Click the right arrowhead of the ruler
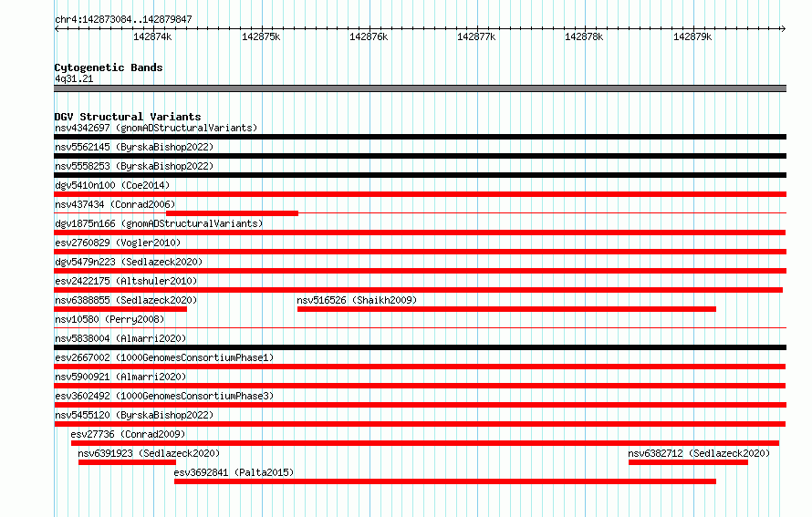The height and width of the screenshot is (517, 812). point(784,28)
